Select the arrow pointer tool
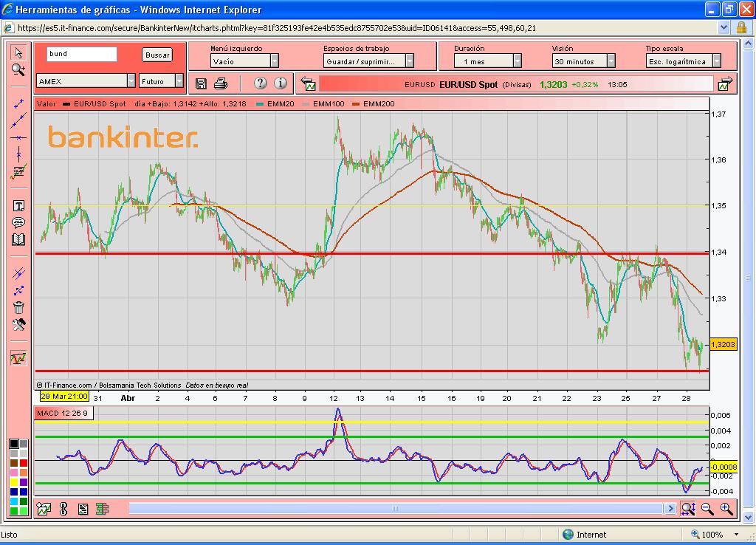 [x=18, y=52]
